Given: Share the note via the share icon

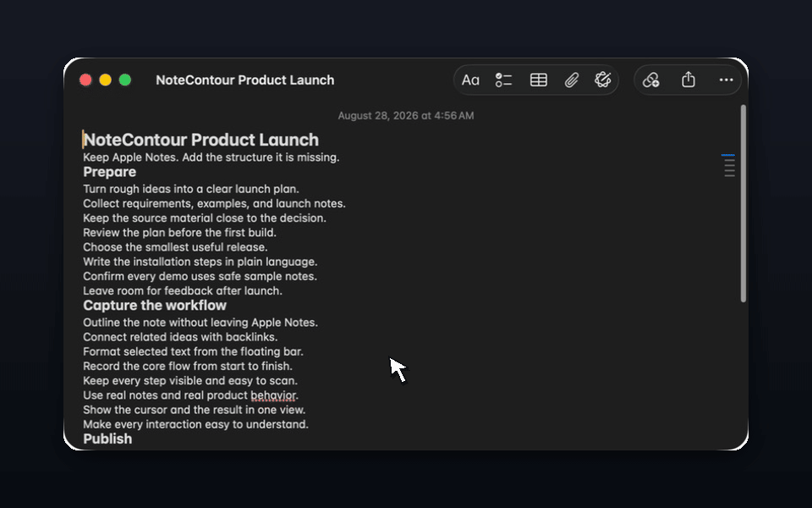Looking at the screenshot, I should [x=689, y=80].
